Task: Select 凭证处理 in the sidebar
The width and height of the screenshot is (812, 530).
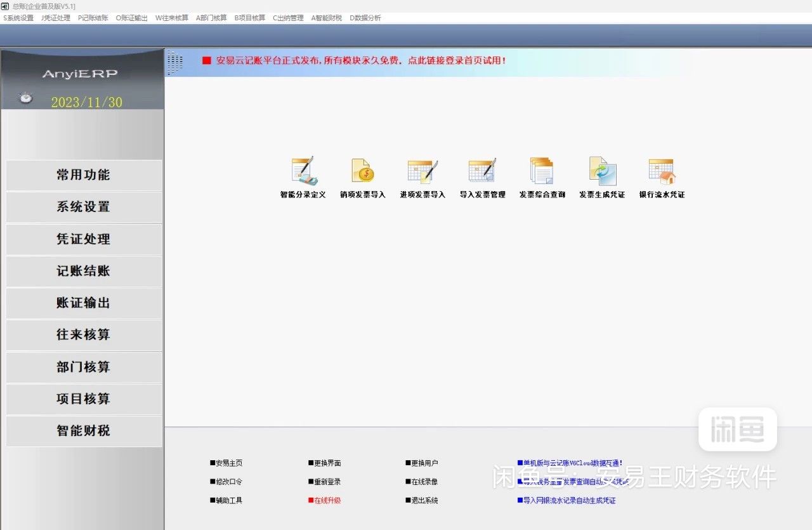Action: point(84,239)
